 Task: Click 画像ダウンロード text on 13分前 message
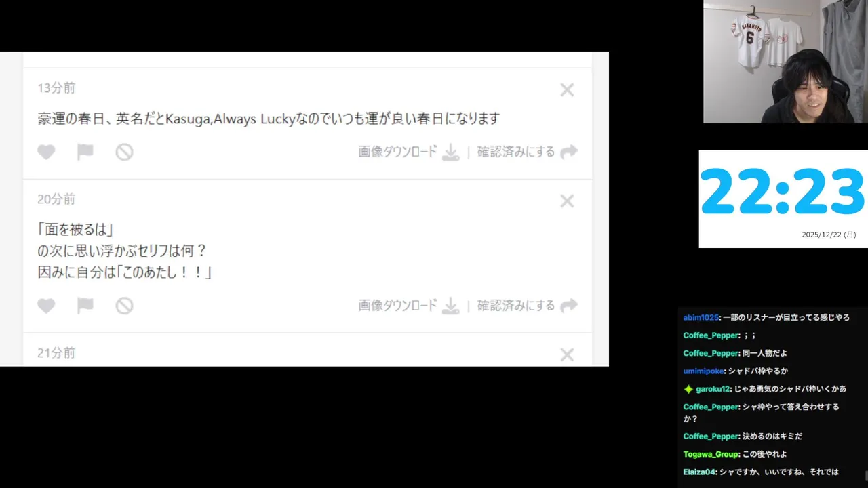(x=398, y=152)
